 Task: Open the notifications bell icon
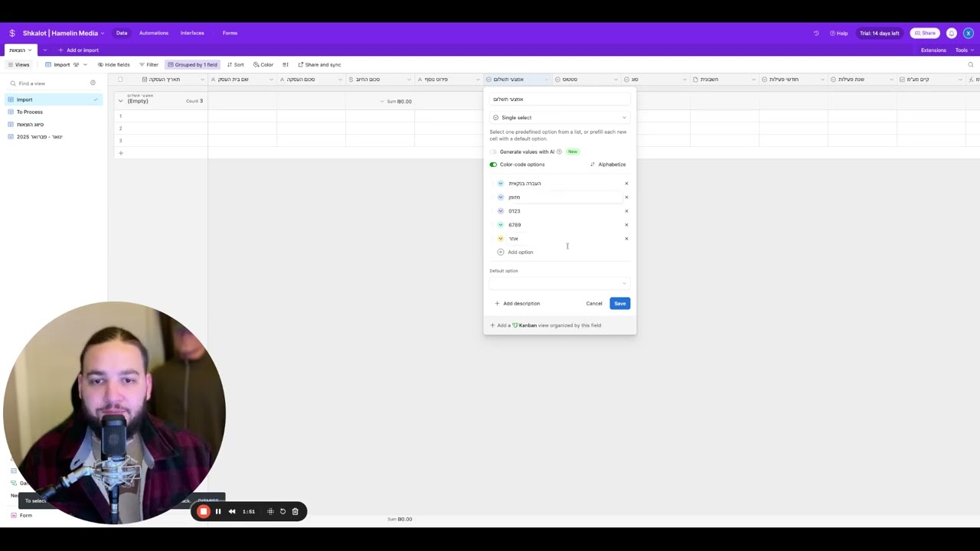pyautogui.click(x=952, y=34)
